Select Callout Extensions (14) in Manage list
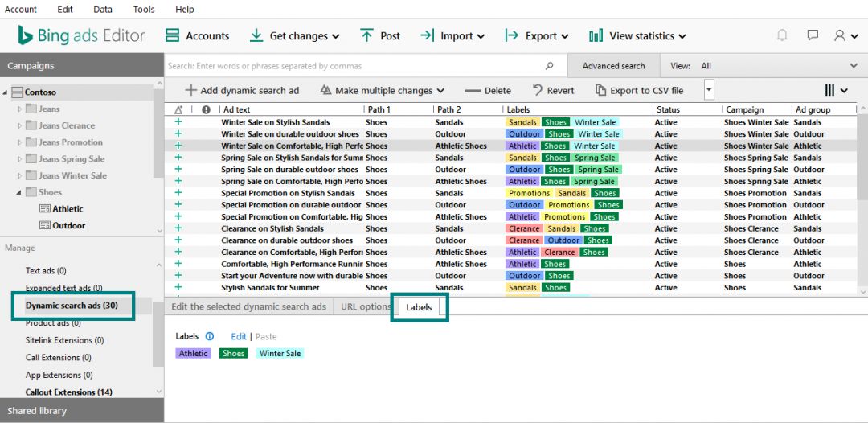Screen dimensions: 868x423 (69, 392)
